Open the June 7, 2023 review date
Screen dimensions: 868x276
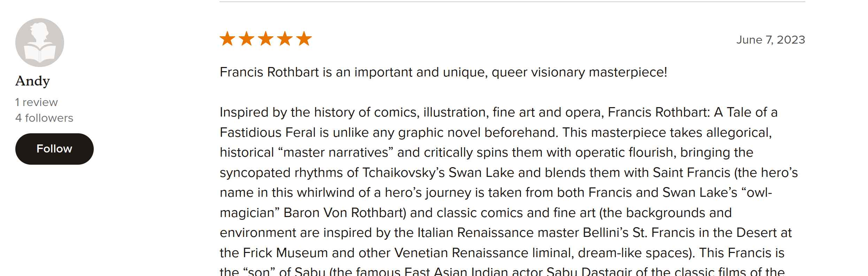pyautogui.click(x=770, y=40)
